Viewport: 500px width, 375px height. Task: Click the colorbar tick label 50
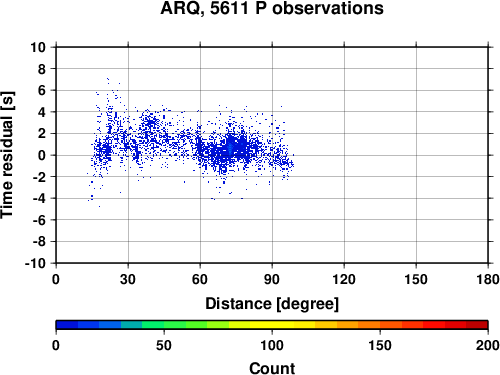point(164,345)
